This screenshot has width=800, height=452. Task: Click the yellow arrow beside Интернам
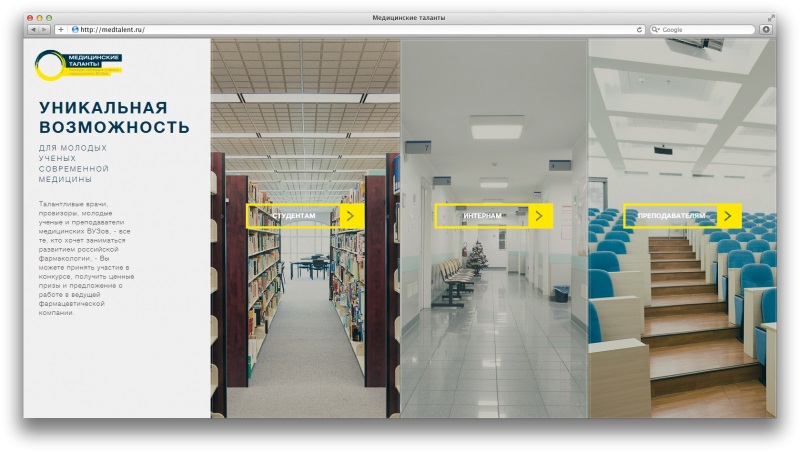click(x=538, y=216)
